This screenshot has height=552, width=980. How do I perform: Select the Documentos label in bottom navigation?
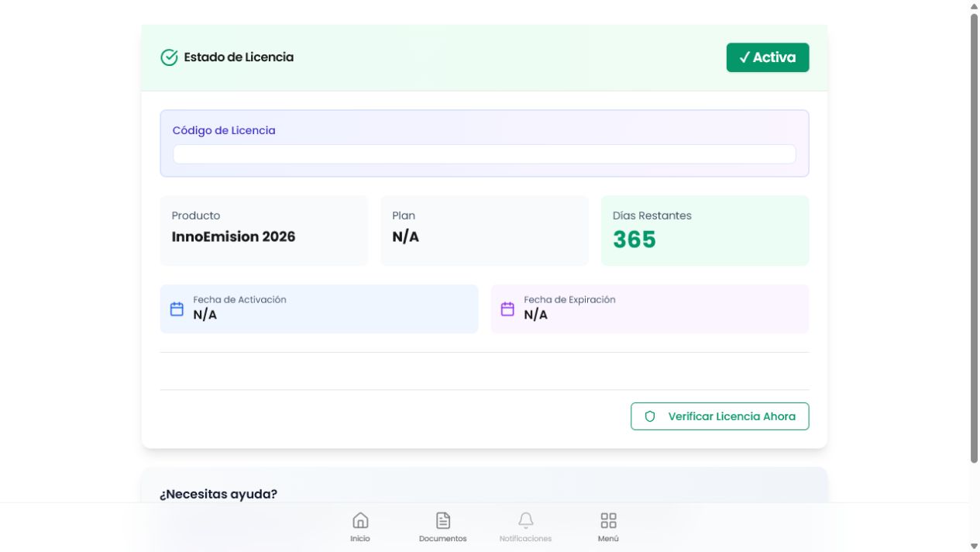(x=443, y=539)
